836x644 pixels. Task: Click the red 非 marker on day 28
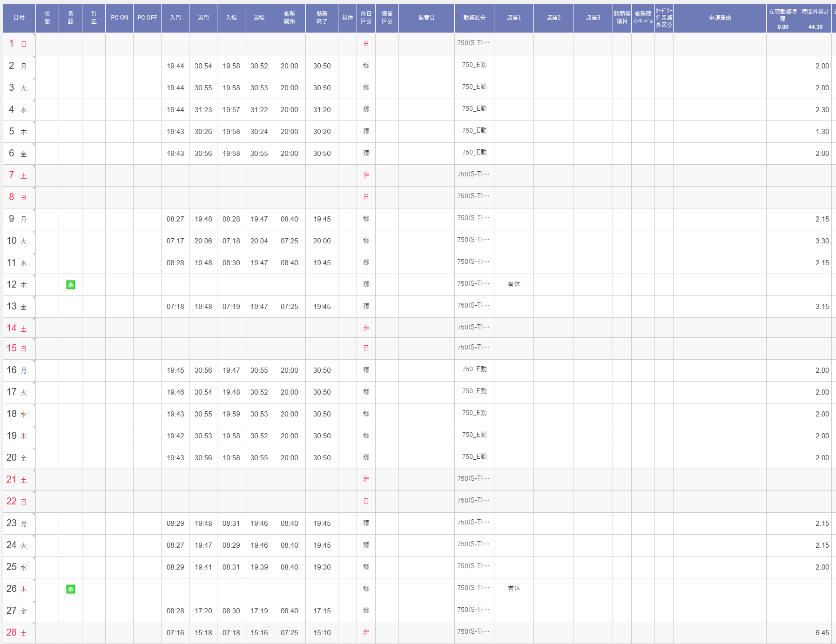point(366,632)
